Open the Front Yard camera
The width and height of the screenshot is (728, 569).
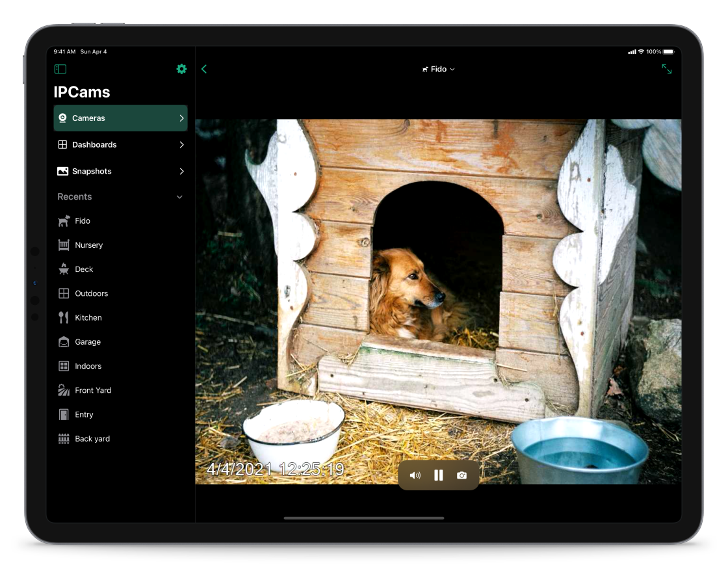[x=93, y=390]
